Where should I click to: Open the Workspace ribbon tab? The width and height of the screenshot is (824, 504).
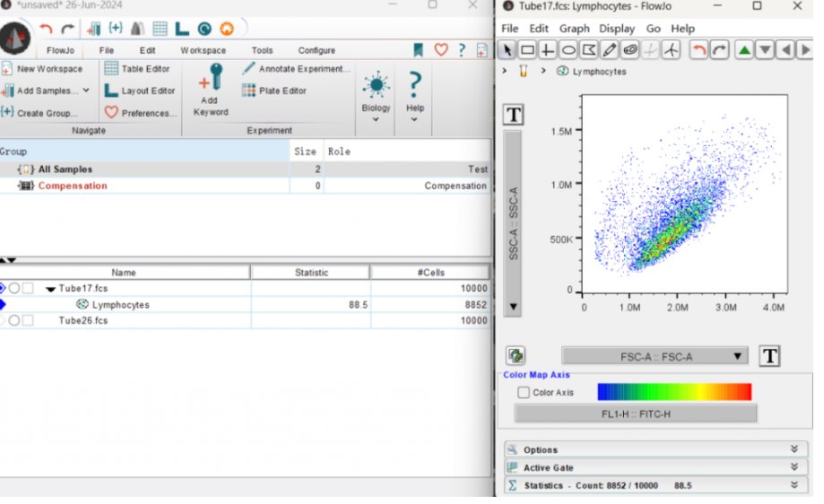pos(203,50)
